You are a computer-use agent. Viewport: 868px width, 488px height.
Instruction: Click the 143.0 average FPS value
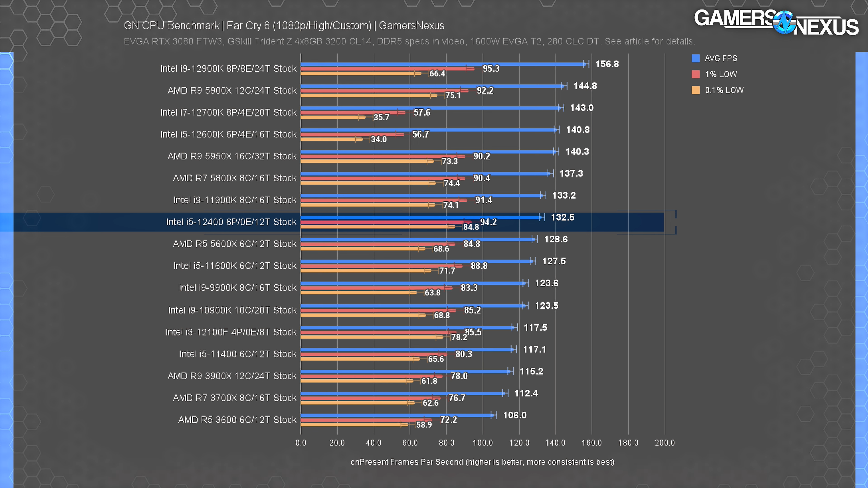coord(582,108)
